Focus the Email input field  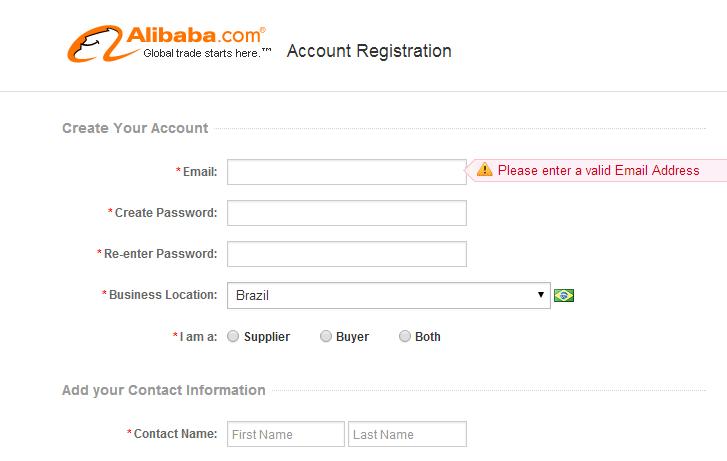346,172
